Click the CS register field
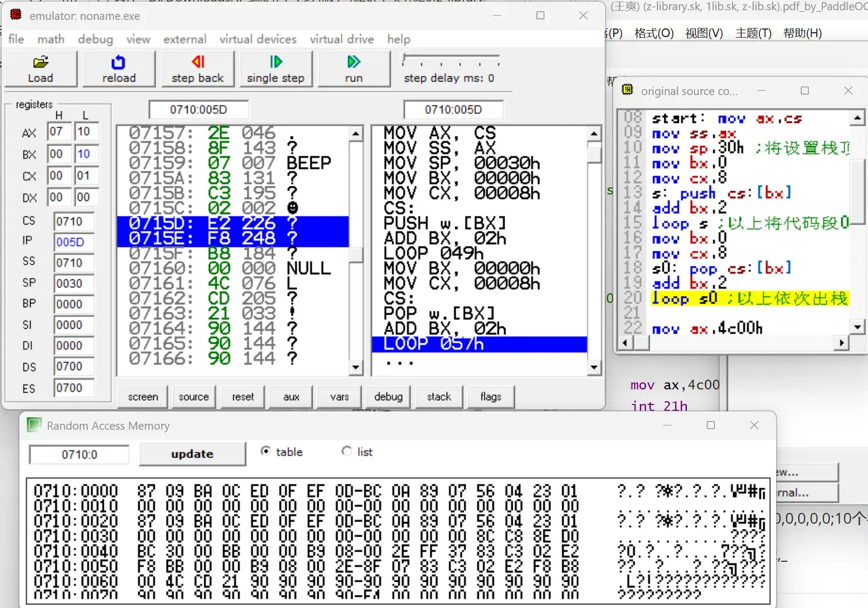Viewport: 868px width, 608px height. tap(74, 221)
